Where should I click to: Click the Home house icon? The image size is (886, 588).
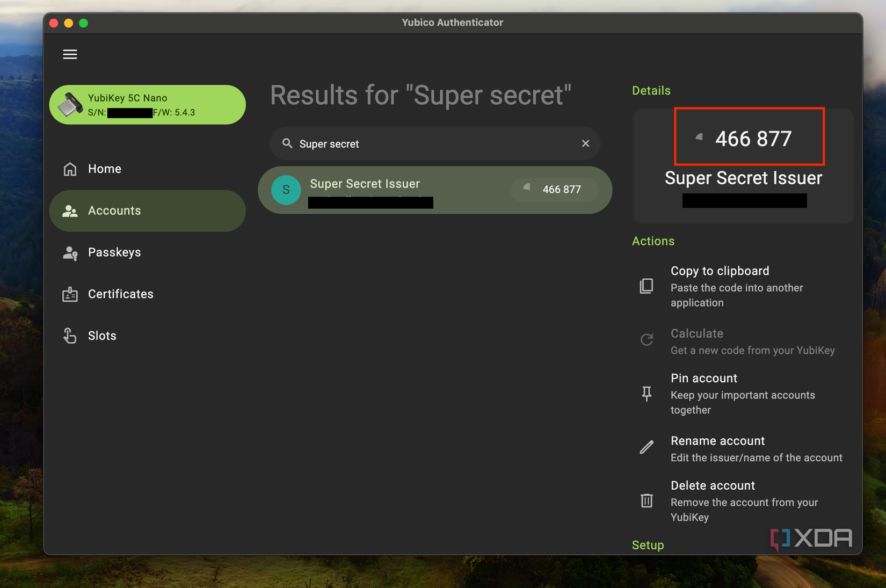point(70,169)
